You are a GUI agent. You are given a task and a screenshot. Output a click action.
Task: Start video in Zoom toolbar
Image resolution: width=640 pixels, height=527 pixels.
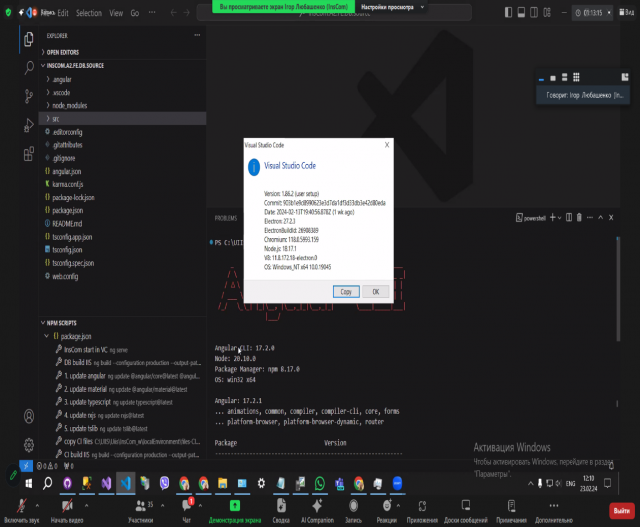tap(67, 510)
